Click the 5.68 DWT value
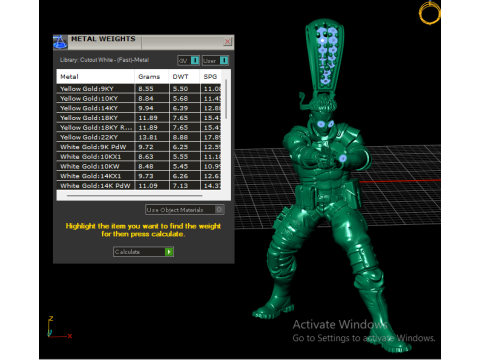This screenshot has width=480, height=360. [x=180, y=98]
